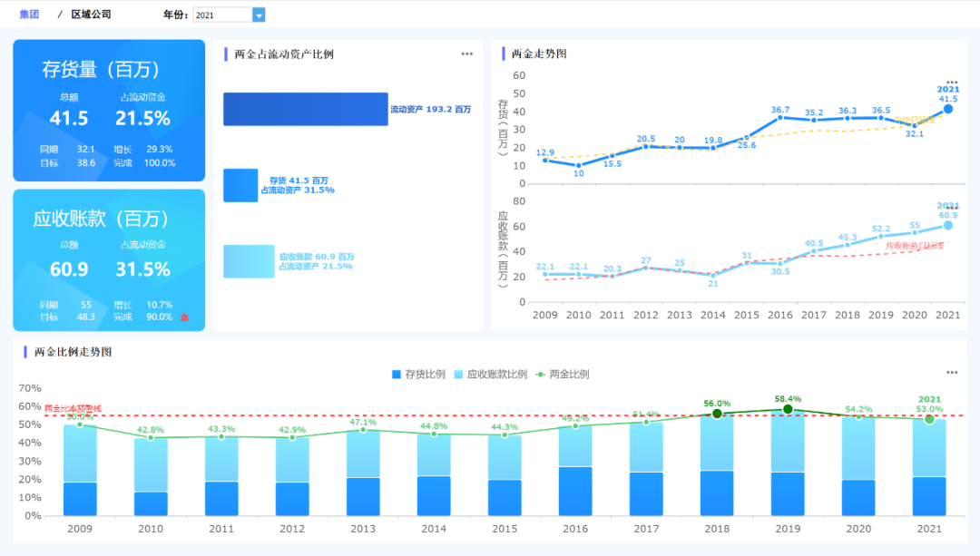Click the 存货比例 legend square icon

pos(396,373)
